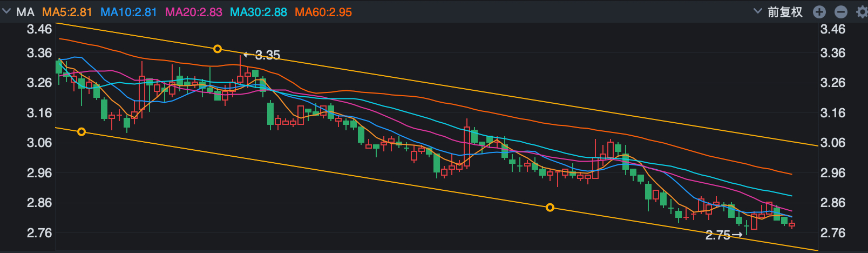868x253 pixels.
Task: Click the 3.06 right axis label
Action: pos(833,143)
